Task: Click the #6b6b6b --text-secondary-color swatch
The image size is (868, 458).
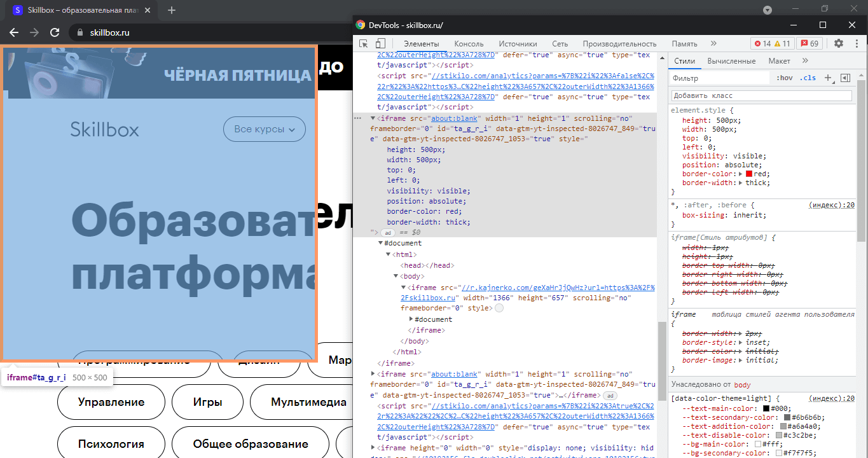Action: (x=787, y=417)
